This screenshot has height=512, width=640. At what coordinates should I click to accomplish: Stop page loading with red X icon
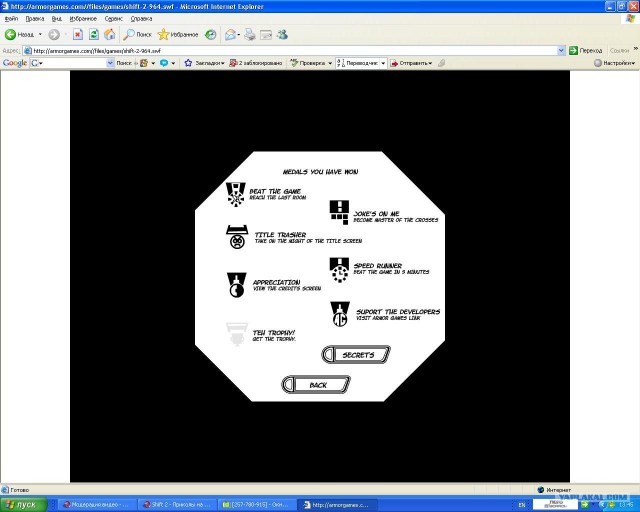coord(78,35)
